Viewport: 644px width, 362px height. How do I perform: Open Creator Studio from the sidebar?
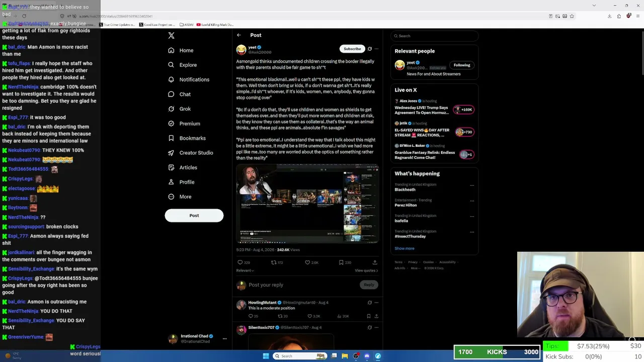(x=190, y=153)
